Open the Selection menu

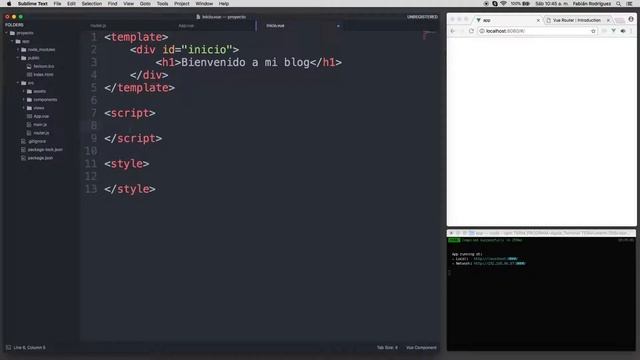click(x=91, y=4)
